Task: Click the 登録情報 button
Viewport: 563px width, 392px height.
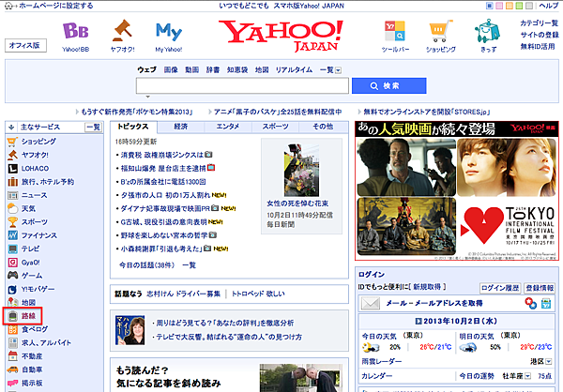Action: pos(540,288)
